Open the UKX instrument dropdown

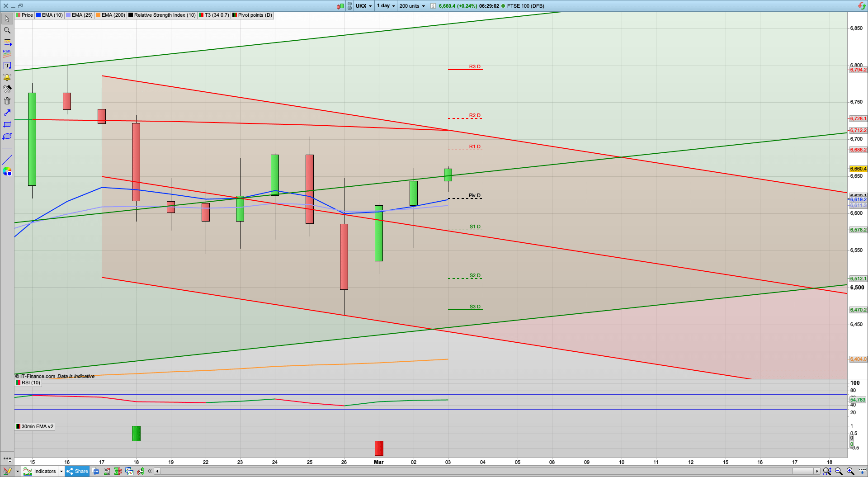[x=363, y=6]
